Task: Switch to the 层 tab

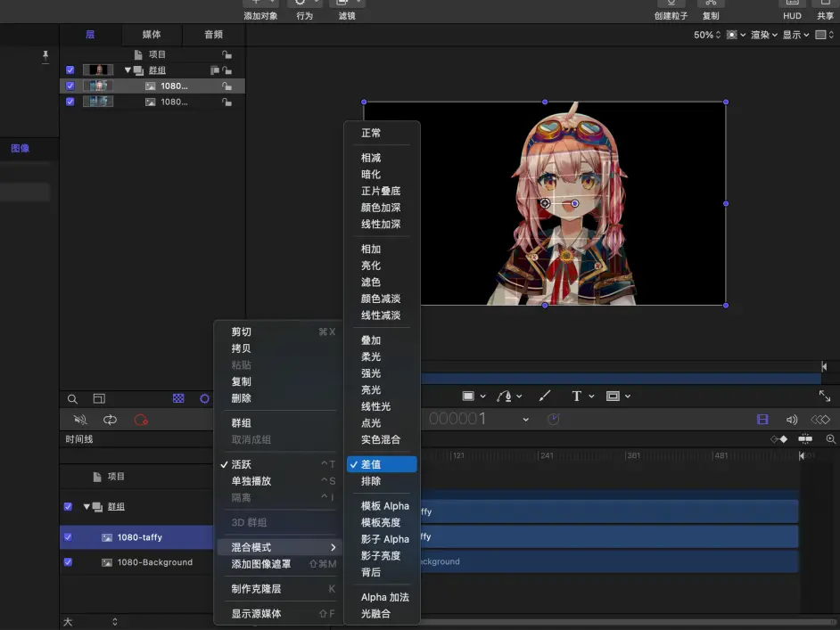Action: 90,35
